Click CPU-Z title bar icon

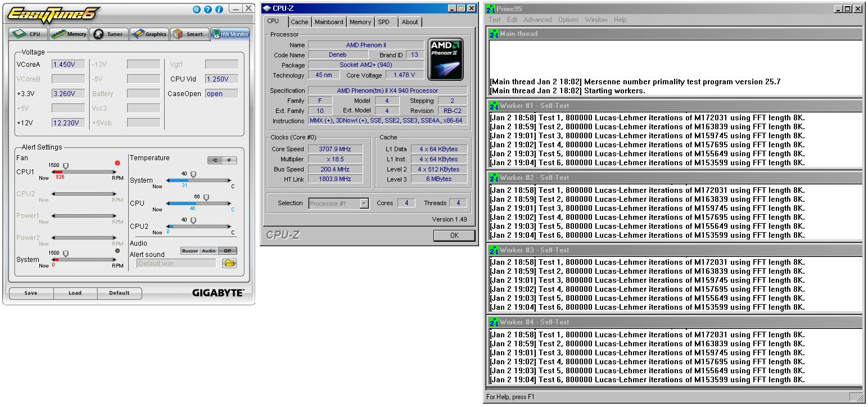coord(267,8)
